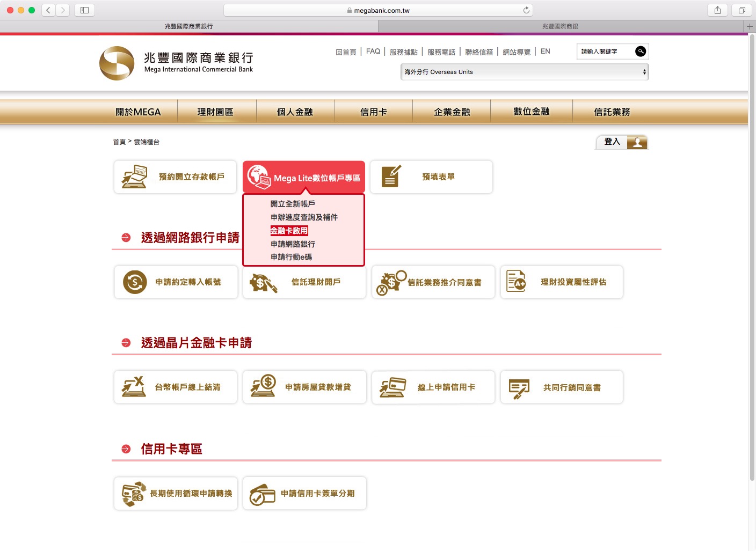Click the Mega Bank gold logo

(x=117, y=63)
